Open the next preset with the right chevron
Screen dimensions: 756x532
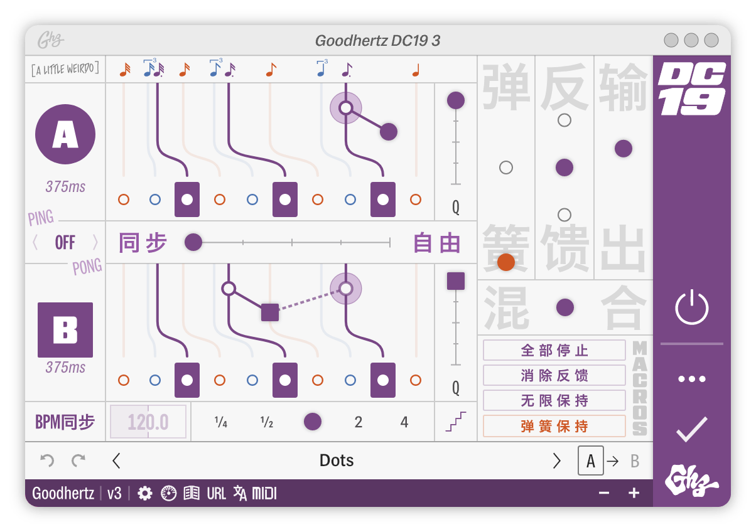click(556, 460)
